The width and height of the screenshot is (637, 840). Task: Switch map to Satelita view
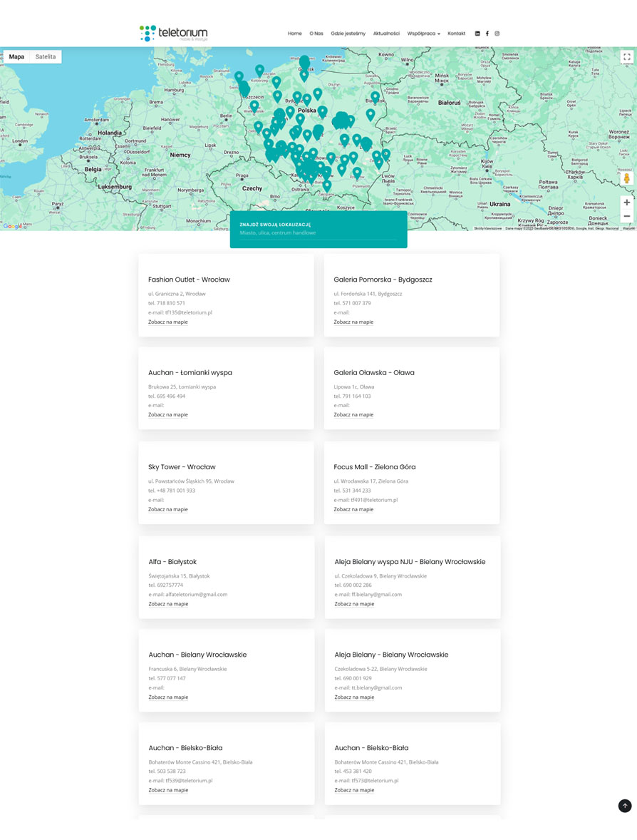point(46,57)
